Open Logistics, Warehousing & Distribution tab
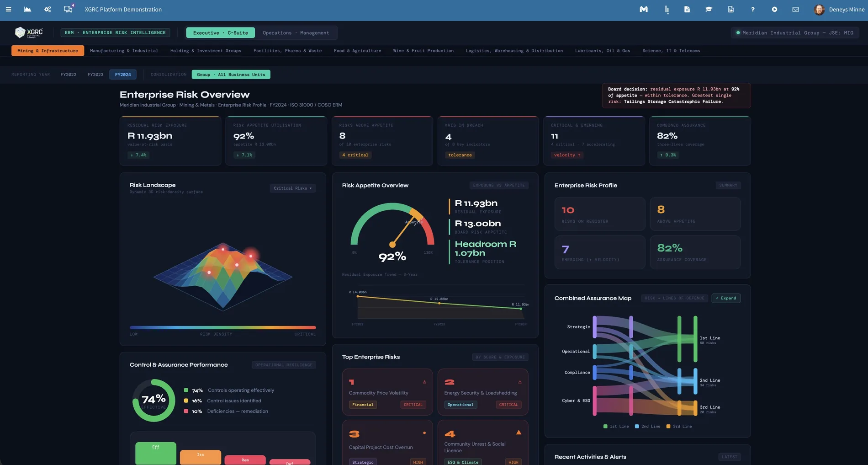This screenshot has width=868, height=465. point(514,51)
